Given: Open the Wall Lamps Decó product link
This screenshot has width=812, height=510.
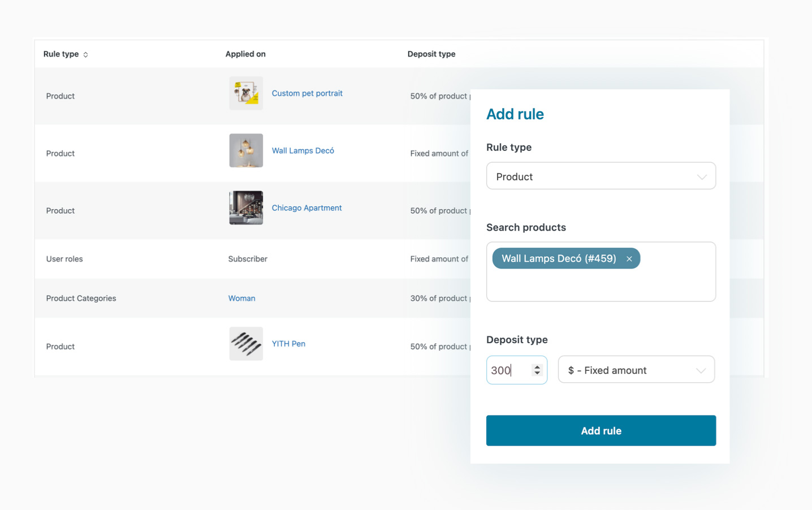Looking at the screenshot, I should pos(303,150).
